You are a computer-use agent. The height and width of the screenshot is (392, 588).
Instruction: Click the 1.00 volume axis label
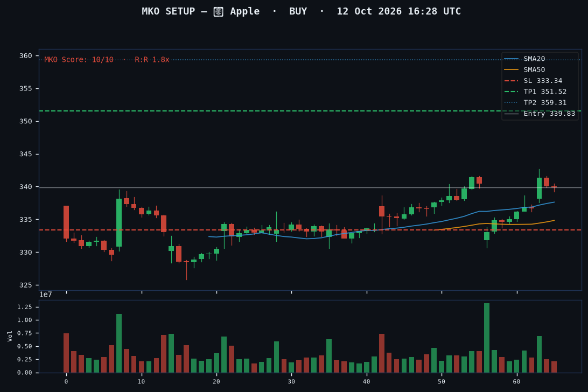(x=25, y=320)
